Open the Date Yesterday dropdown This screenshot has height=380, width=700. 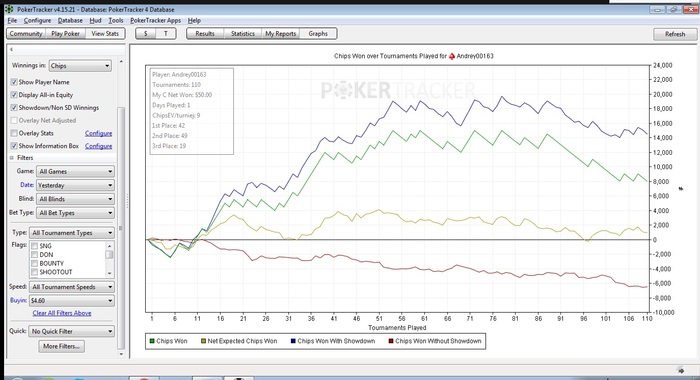point(75,185)
